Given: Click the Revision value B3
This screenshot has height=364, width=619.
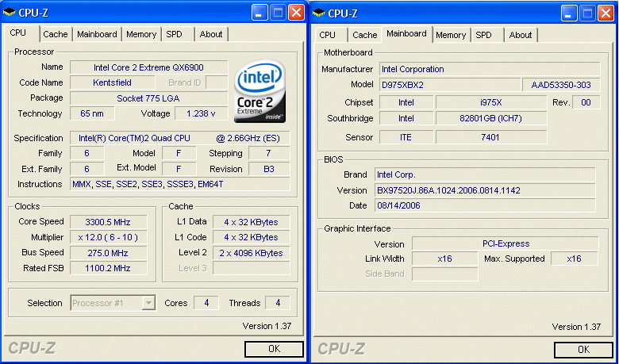Looking at the screenshot, I should coord(269,169).
